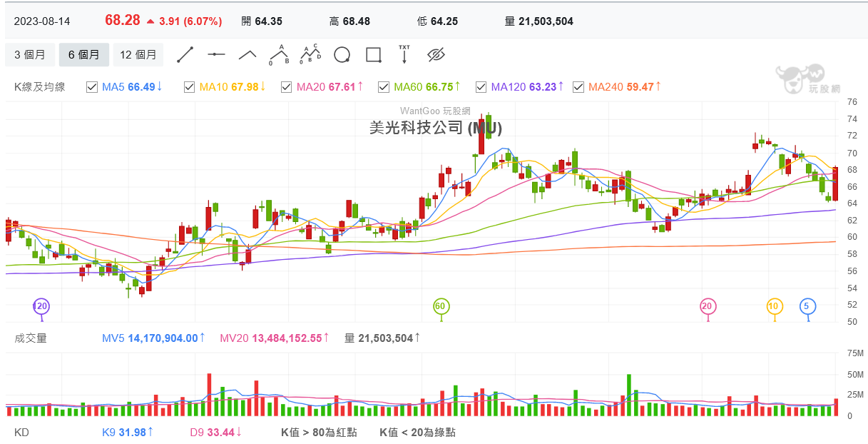This screenshot has height=444, width=868.
Task: Click the blue 5 period marker
Action: pos(807,307)
